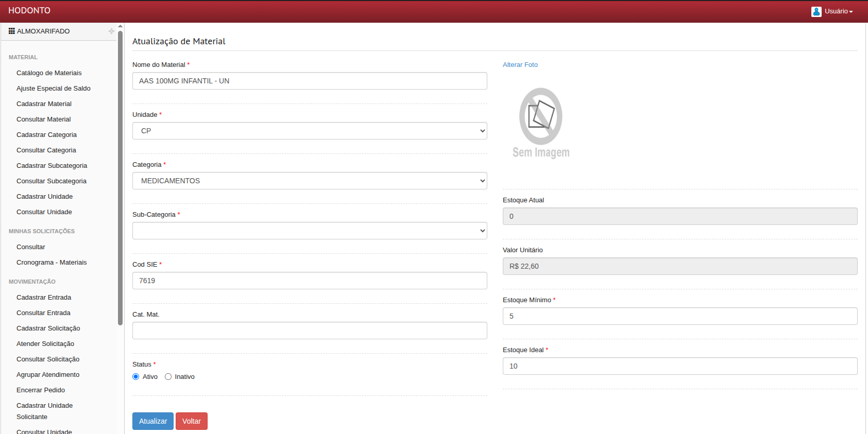Open the Usuário account menu
This screenshot has height=434, width=868.
(838, 11)
